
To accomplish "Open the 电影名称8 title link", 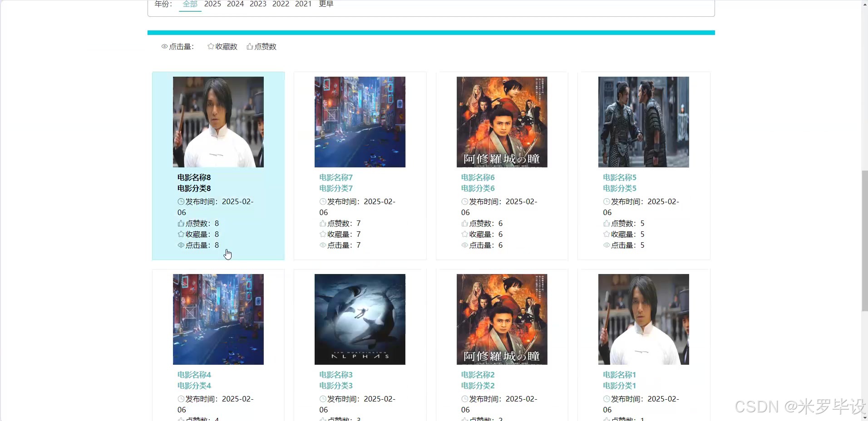I will click(194, 177).
